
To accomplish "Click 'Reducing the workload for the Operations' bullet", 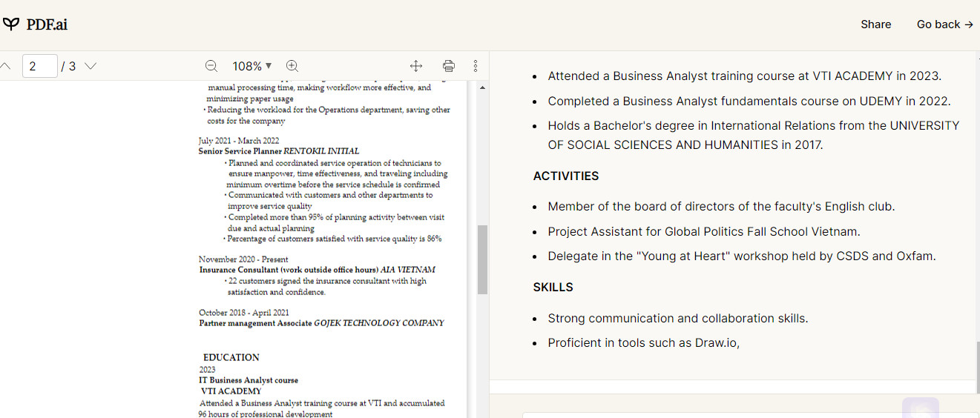I will click(x=327, y=115).
